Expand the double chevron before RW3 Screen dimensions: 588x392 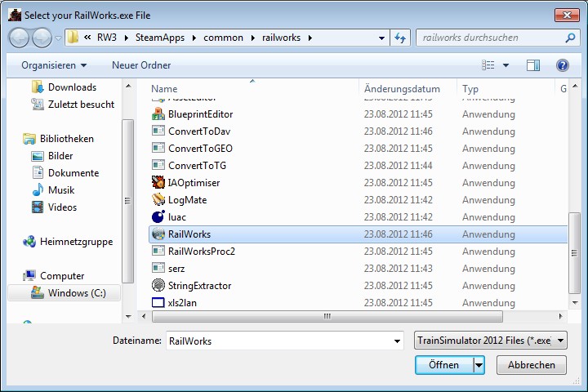point(87,38)
